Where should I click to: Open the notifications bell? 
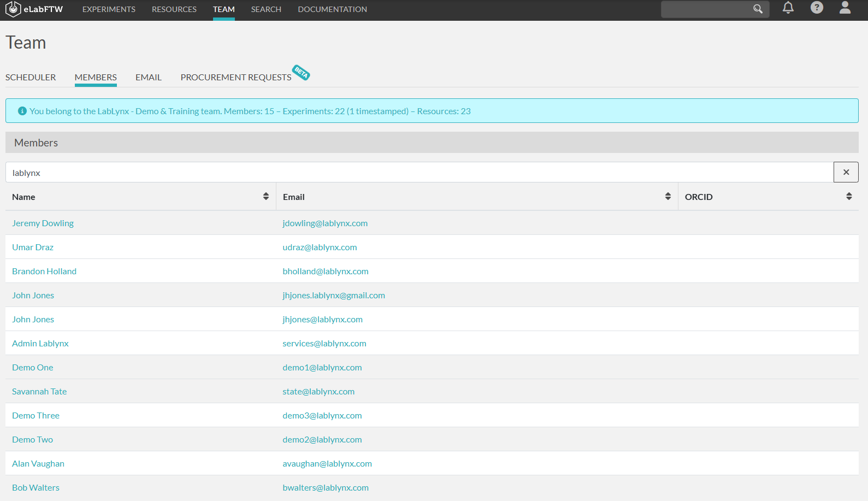pos(788,8)
